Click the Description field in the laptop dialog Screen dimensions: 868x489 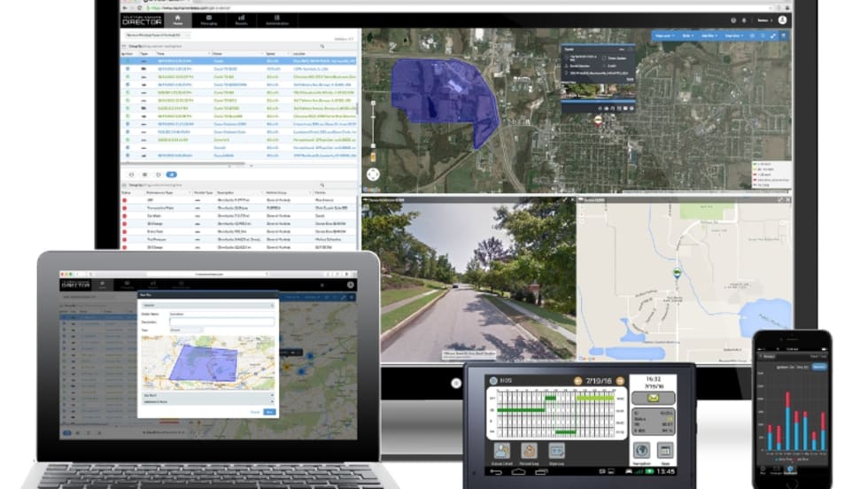click(221, 322)
